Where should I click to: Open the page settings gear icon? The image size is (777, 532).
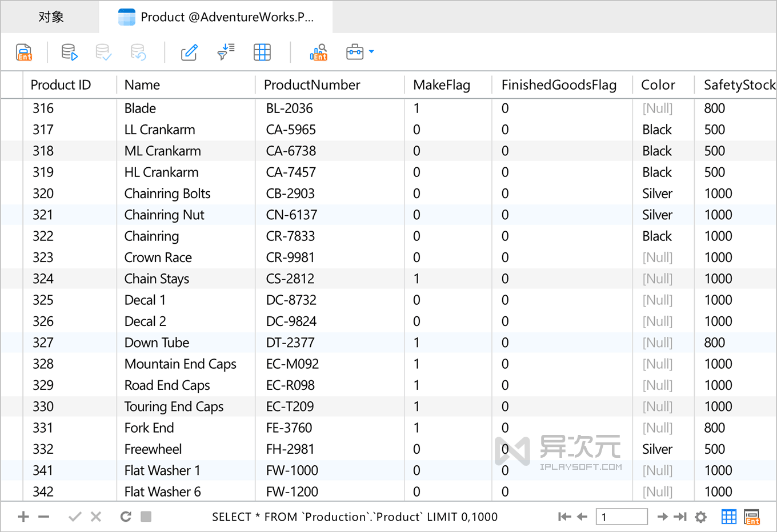coord(701,517)
